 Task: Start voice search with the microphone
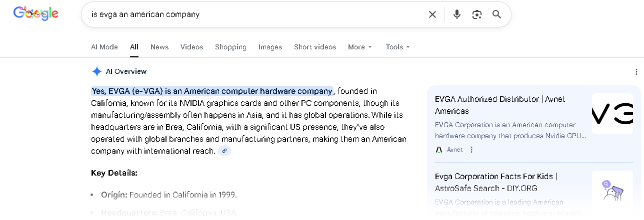coord(456,14)
